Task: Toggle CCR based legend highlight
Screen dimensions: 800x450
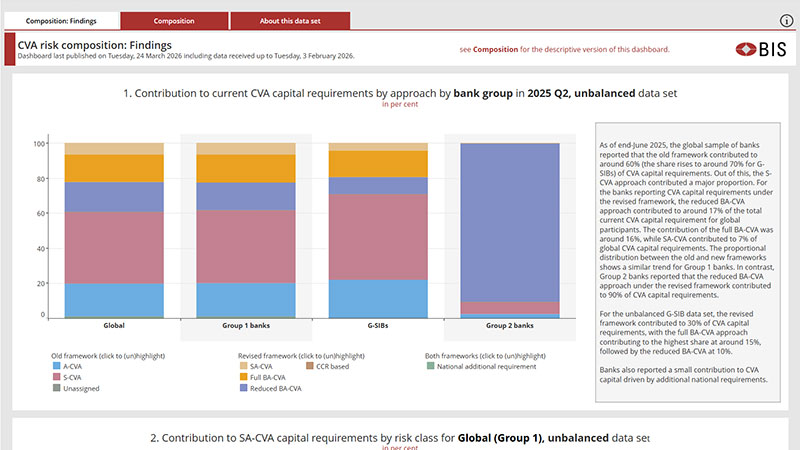Action: pos(328,366)
